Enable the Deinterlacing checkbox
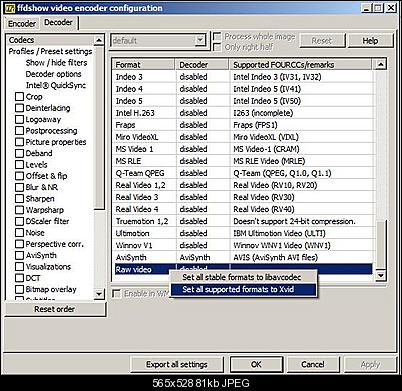 coord(19,108)
